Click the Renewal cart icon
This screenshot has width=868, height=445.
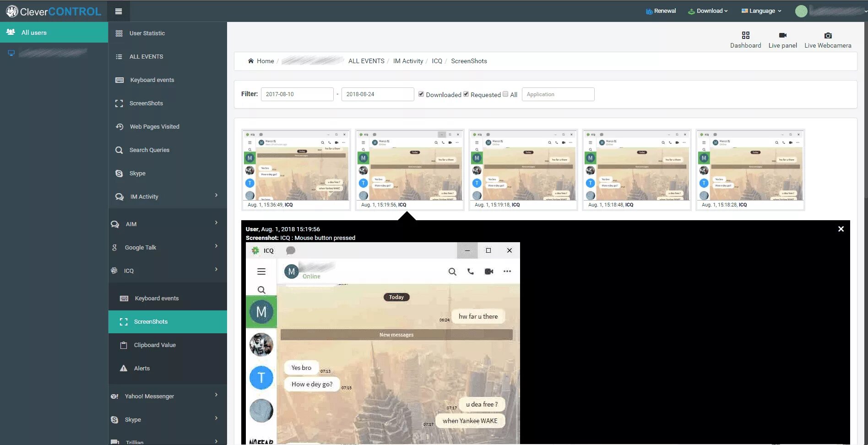[649, 11]
